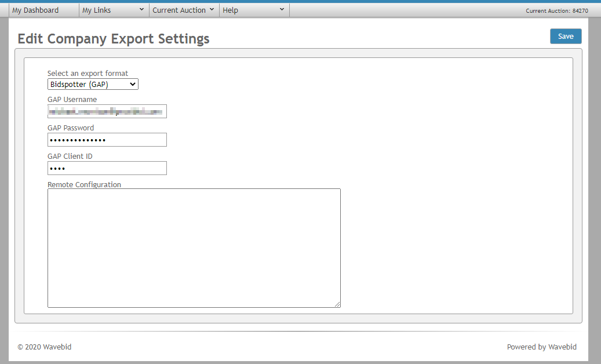Click the My Links dropdown arrow

143,10
